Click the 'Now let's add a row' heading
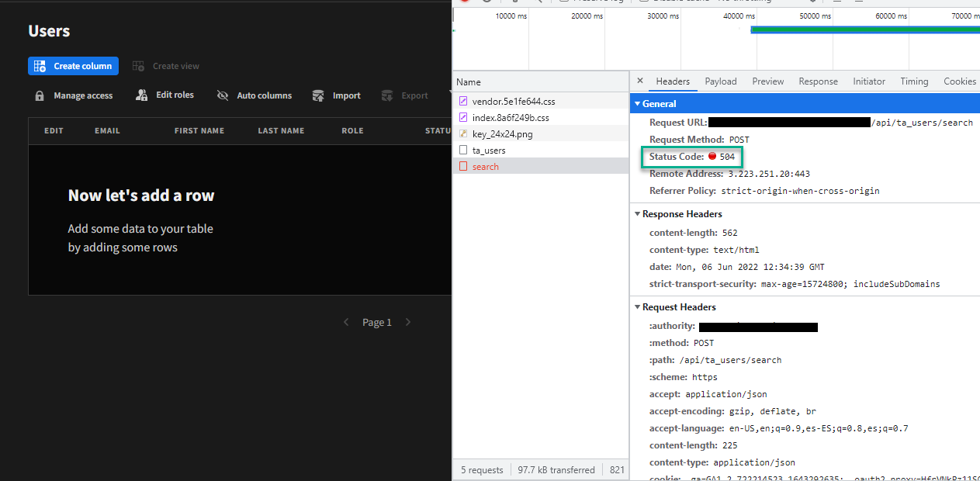The image size is (980, 481). (x=141, y=196)
